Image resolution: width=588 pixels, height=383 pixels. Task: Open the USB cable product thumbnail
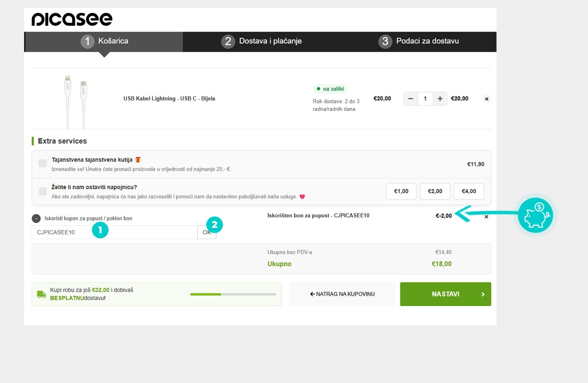[75, 102]
